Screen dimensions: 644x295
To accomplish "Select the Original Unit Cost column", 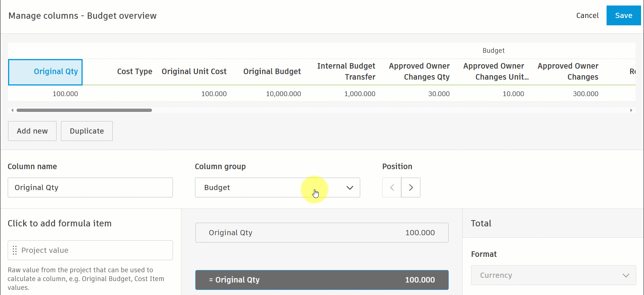I will click(x=194, y=72).
